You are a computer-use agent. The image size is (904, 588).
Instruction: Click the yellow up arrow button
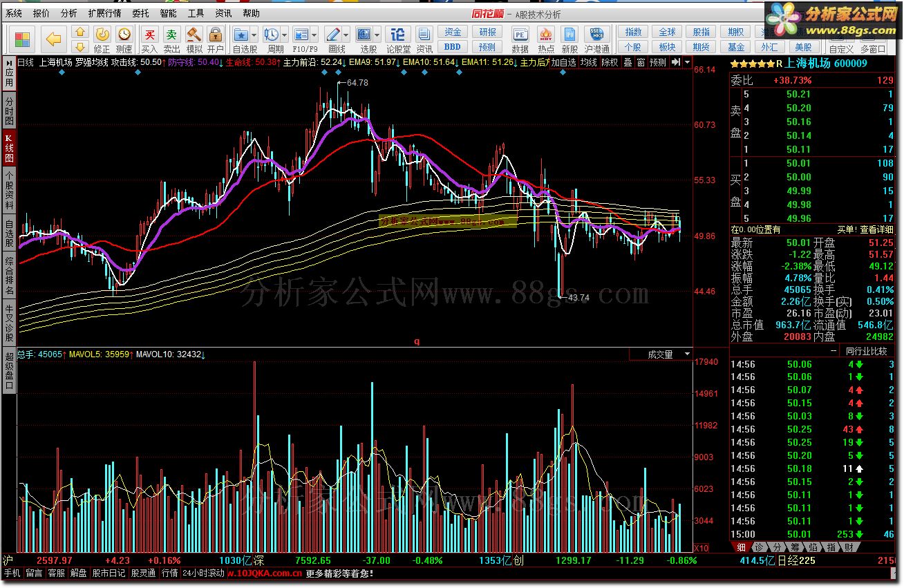pyautogui.click(x=80, y=32)
